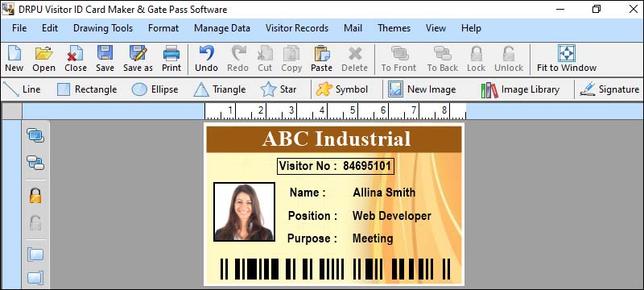This screenshot has height=290, width=644.
Task: Save the card with Save icon
Action: coord(105,59)
